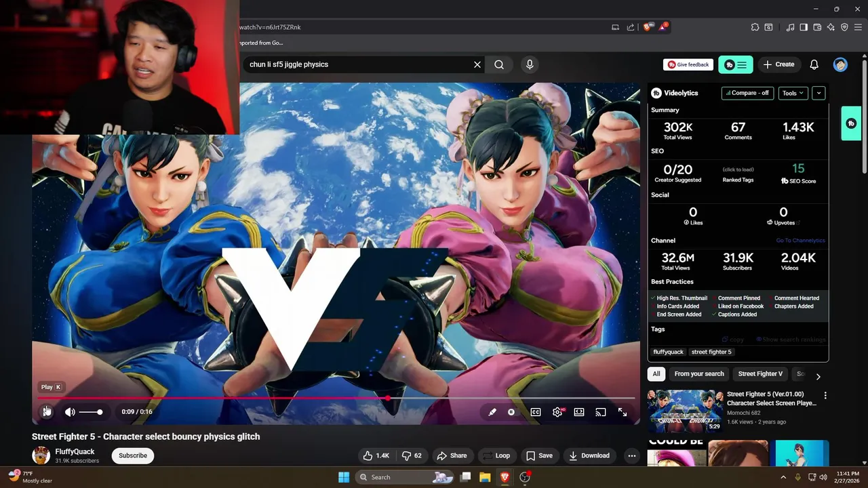Like the video with 1.4K likes

click(x=376, y=455)
